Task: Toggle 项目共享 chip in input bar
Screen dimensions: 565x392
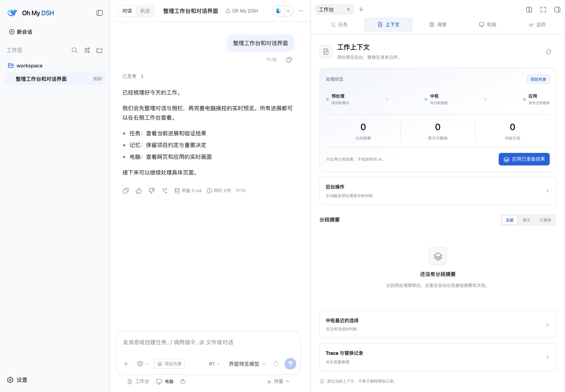Action: [x=169, y=364]
